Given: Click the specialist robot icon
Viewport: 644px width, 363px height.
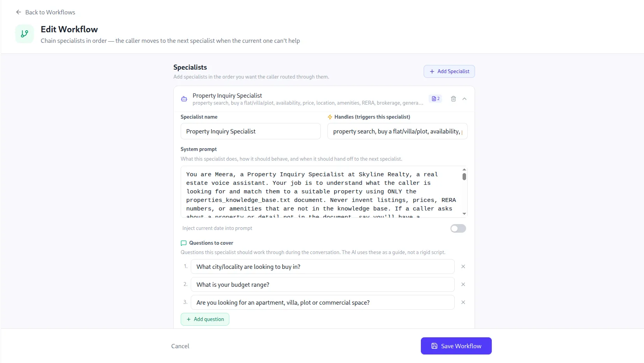Looking at the screenshot, I should coord(184,99).
